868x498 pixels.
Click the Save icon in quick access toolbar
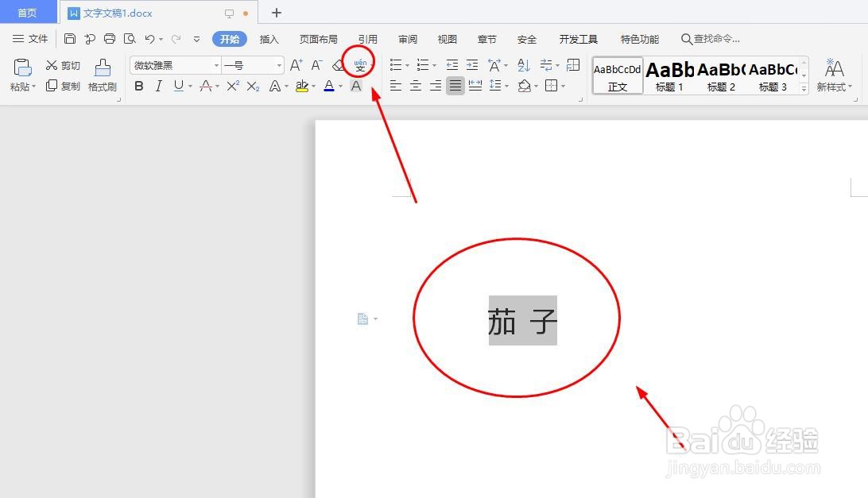[70, 38]
